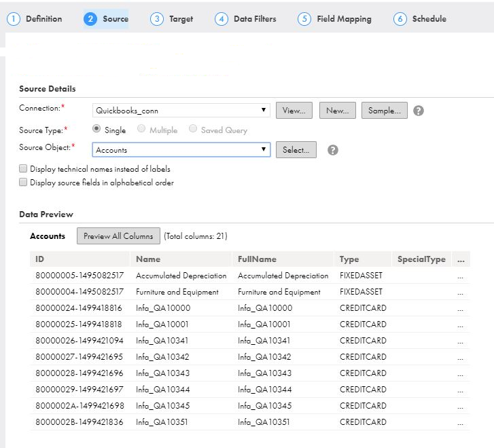Click CREDITCARD type in Infa_QA10000 row

click(x=363, y=308)
